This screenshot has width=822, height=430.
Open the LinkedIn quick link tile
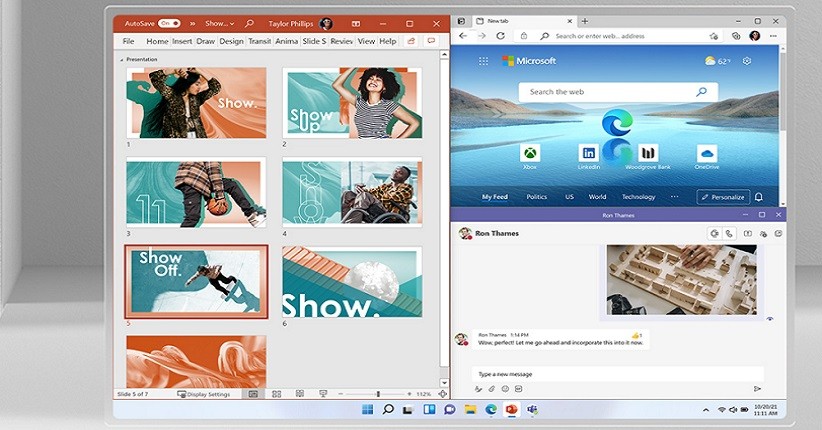click(x=588, y=153)
